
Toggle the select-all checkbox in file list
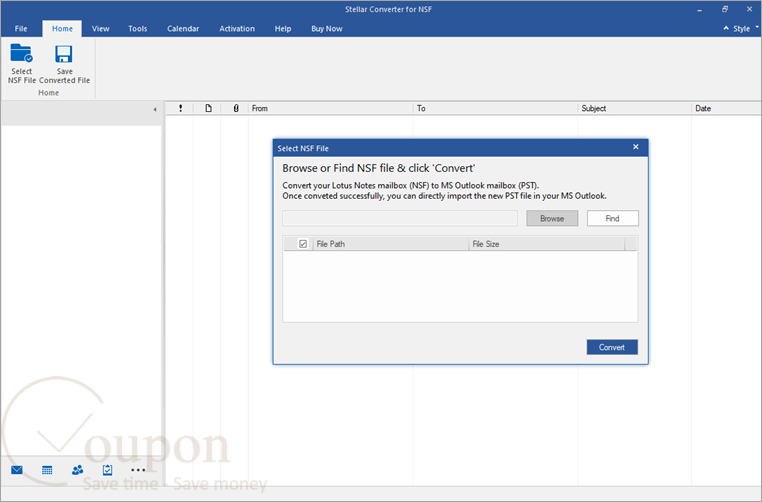point(303,244)
